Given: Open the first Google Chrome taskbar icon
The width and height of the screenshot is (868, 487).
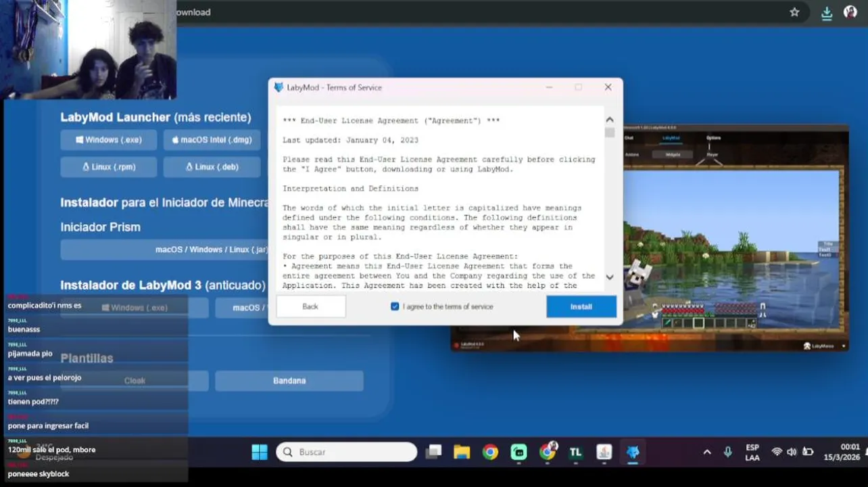Looking at the screenshot, I should pos(490,452).
